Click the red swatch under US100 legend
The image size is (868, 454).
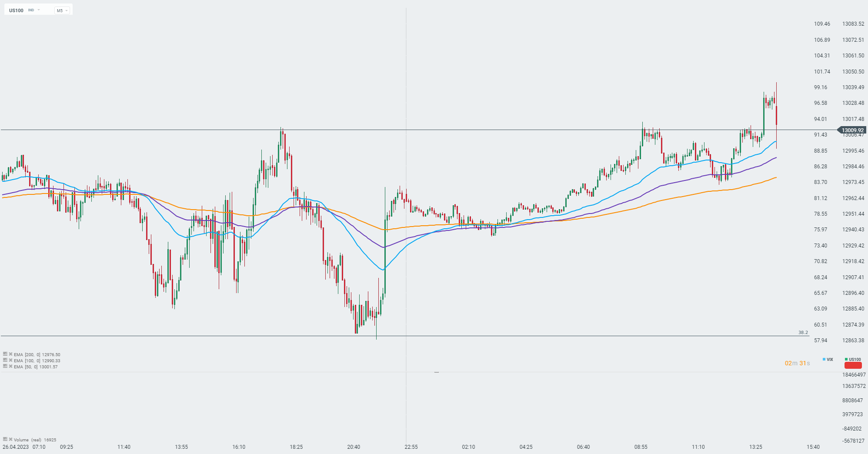click(853, 365)
